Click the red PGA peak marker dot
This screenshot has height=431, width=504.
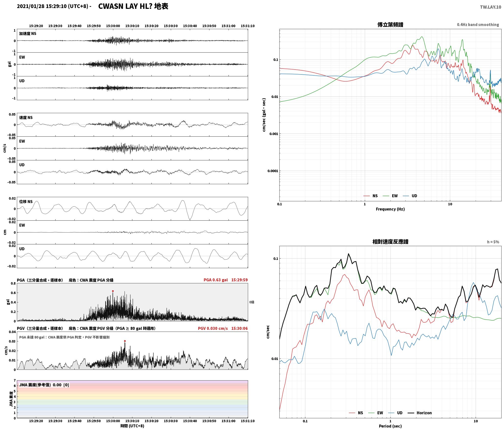(x=113, y=291)
